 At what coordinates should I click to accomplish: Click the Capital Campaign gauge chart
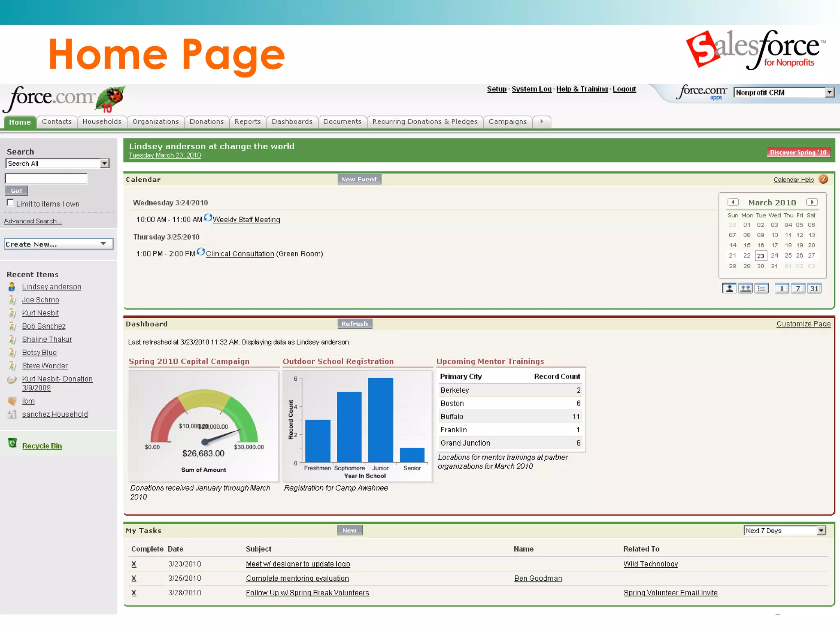204,426
